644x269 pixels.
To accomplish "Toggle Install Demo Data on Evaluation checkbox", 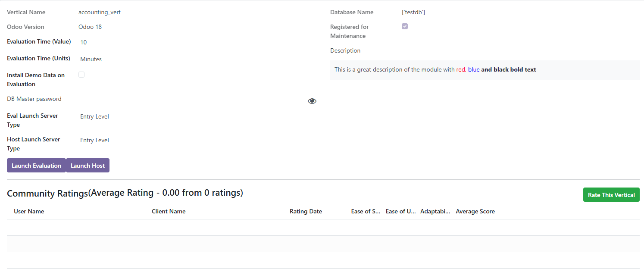I will 81,75.
